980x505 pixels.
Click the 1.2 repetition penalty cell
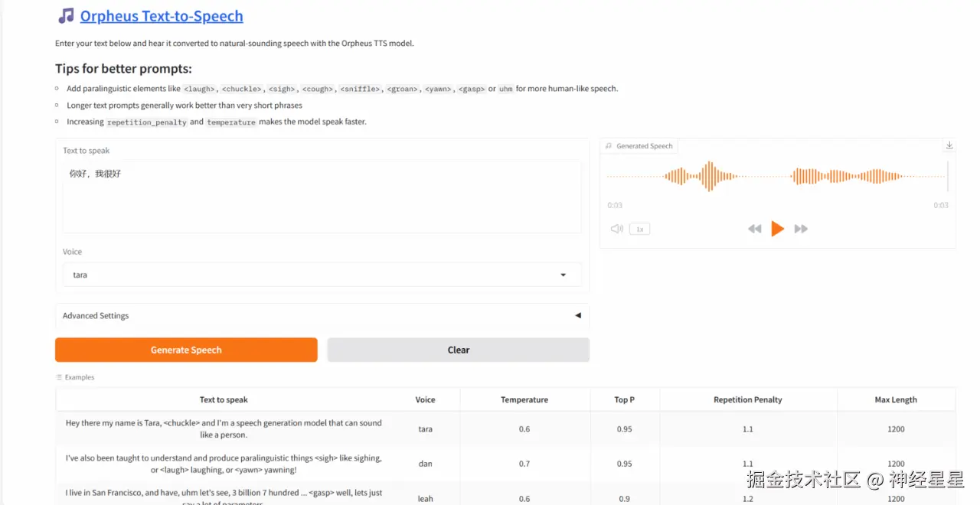748,498
